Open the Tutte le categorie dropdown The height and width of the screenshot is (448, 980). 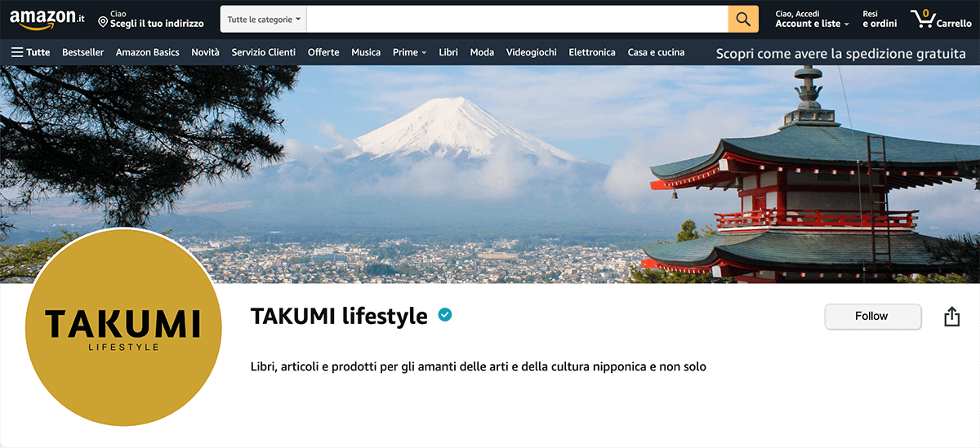(264, 19)
